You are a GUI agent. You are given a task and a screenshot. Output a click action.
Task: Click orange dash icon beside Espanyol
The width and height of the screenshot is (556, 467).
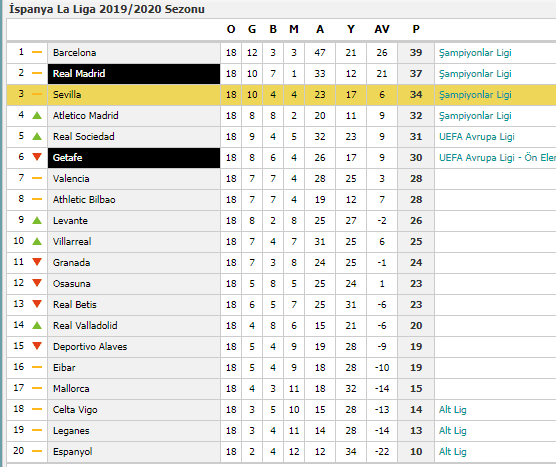pos(37,451)
